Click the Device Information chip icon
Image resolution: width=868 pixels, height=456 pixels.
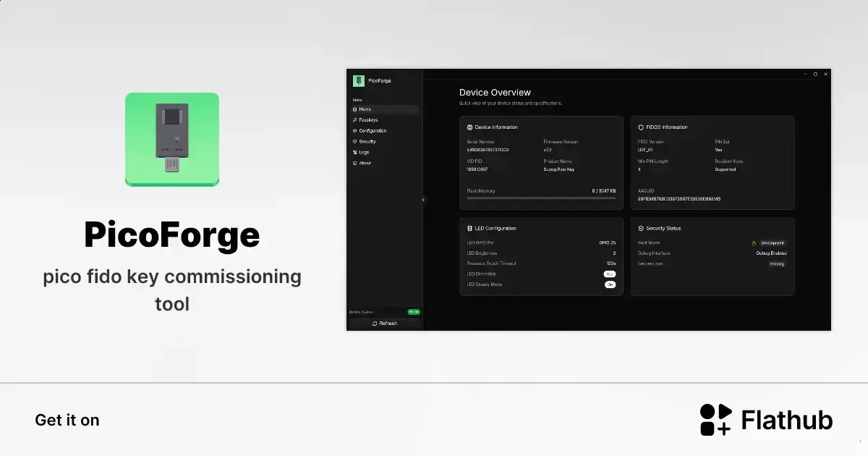(470, 127)
